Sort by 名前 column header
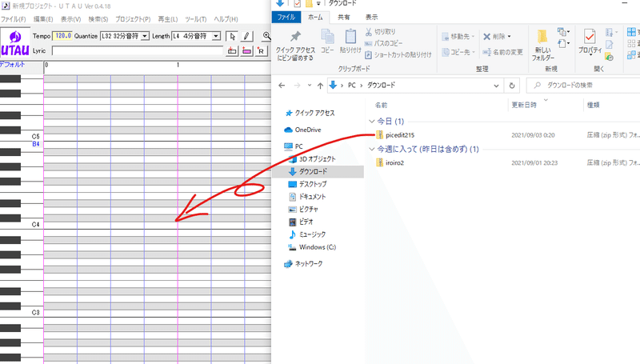 382,106
